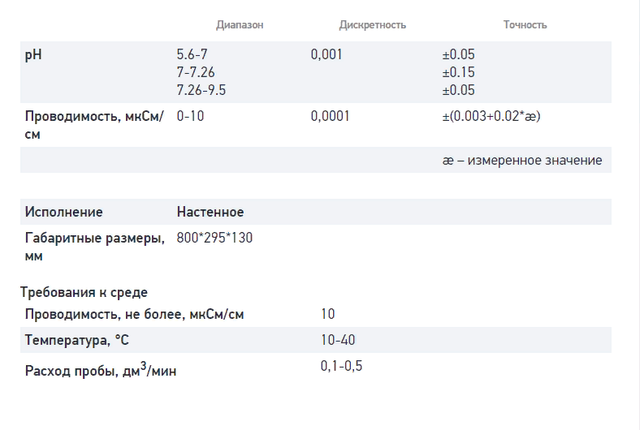Click the Диапазон column header
The width and height of the screenshot is (640, 430).
(x=240, y=25)
